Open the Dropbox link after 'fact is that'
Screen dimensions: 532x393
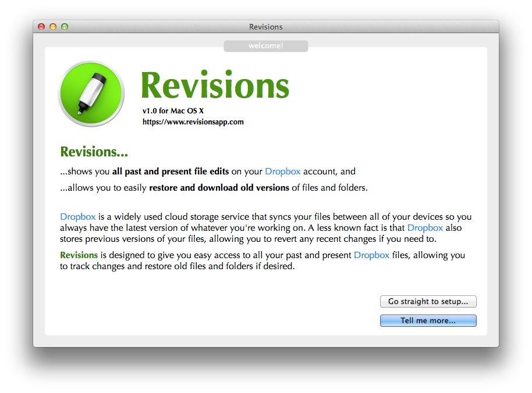click(425, 228)
